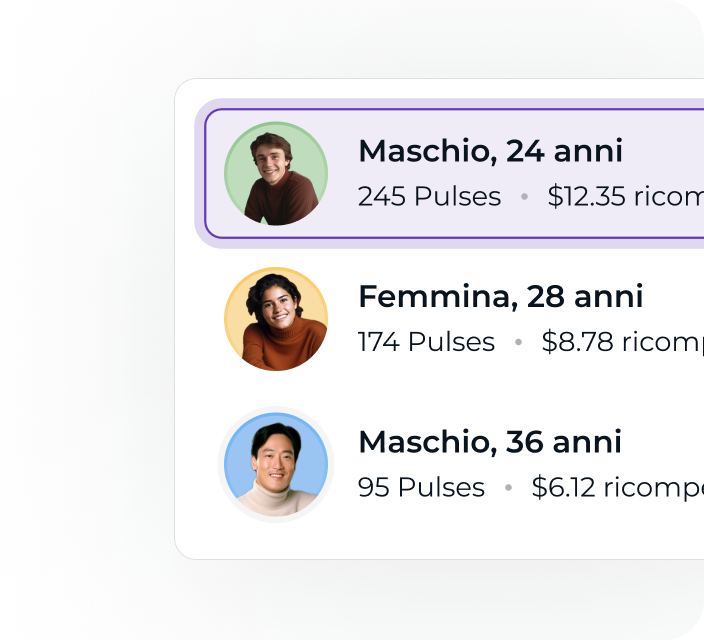Click the orange turtleneck of the woman in the yellow avatar
This screenshot has width=704, height=640.
tap(285, 348)
